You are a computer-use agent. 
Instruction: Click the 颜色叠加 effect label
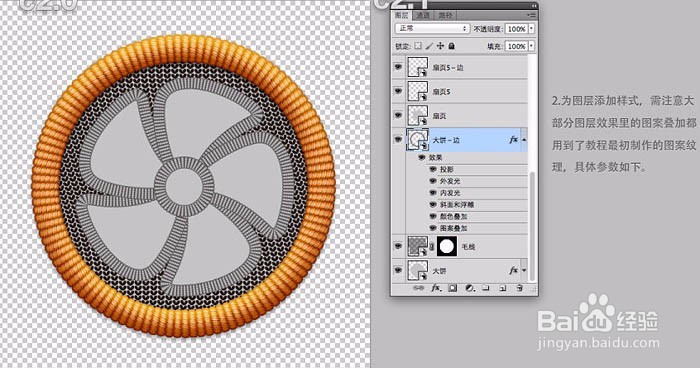453,216
